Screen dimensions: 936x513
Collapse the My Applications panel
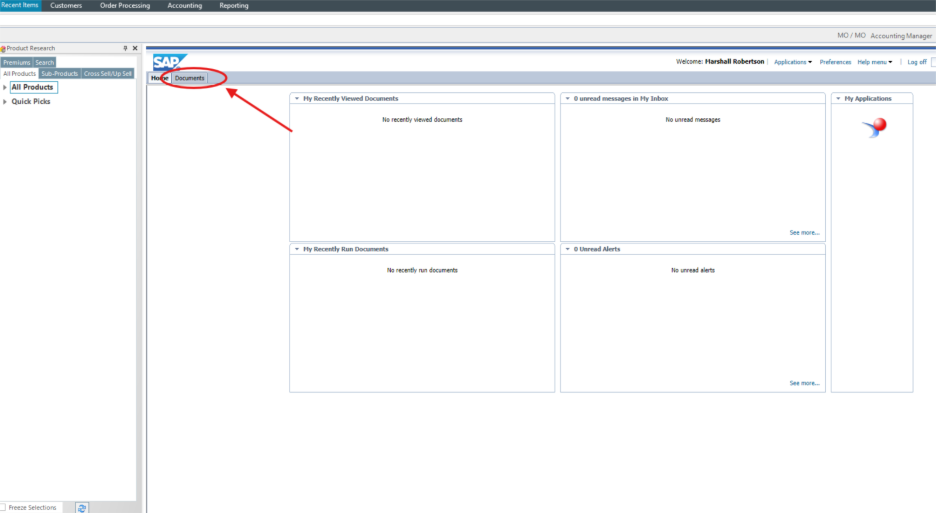click(x=838, y=99)
